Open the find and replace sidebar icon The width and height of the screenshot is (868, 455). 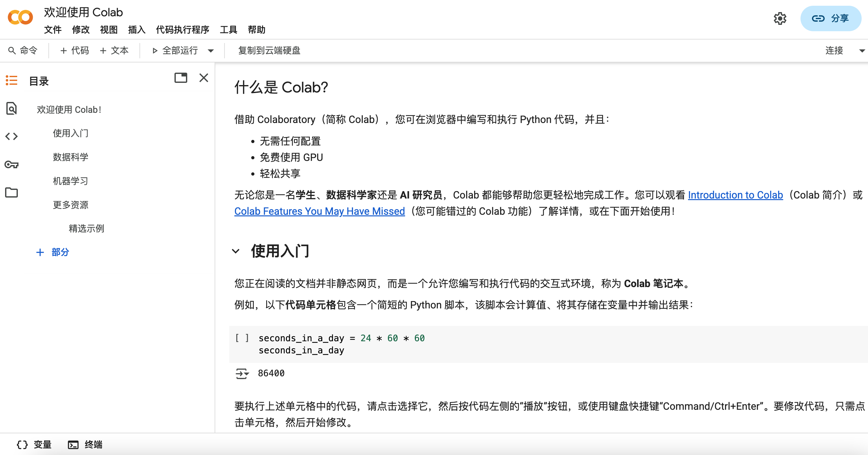coord(11,109)
